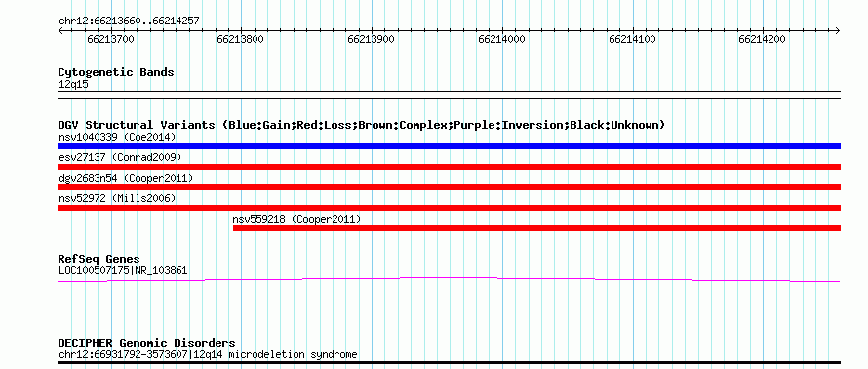Image resolution: width=868 pixels, height=369 pixels.
Task: Open variant dgv2683n54 (Cooper2011) label
Action: [126, 178]
